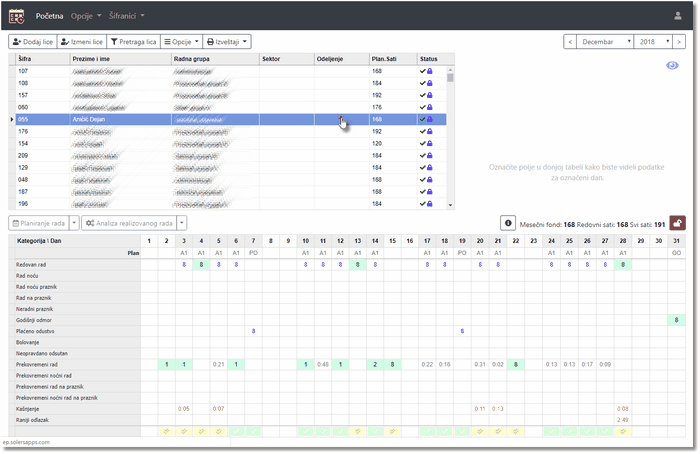Viewport: 700px width, 454px height.
Task: Go to previous month arrow
Action: point(570,42)
